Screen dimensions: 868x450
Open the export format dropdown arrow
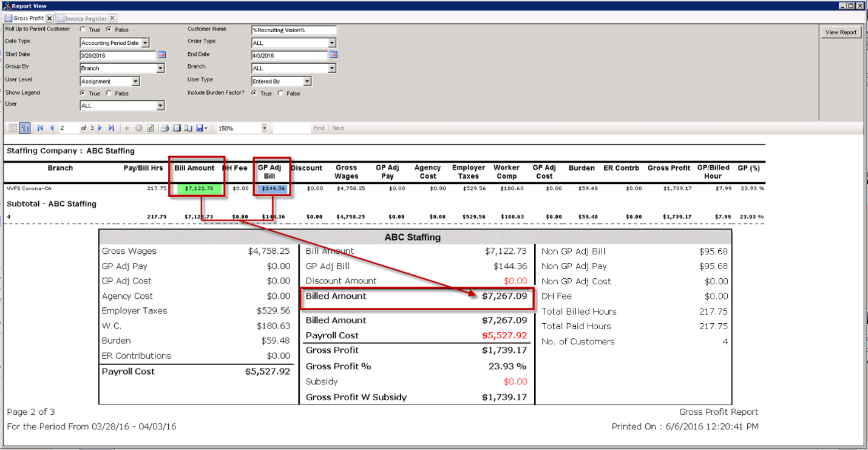tap(206, 128)
